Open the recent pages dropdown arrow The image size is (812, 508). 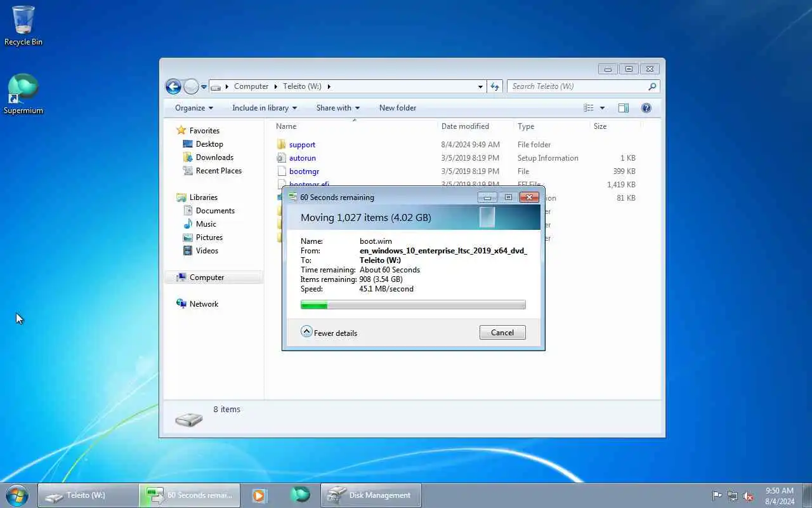[204, 86]
